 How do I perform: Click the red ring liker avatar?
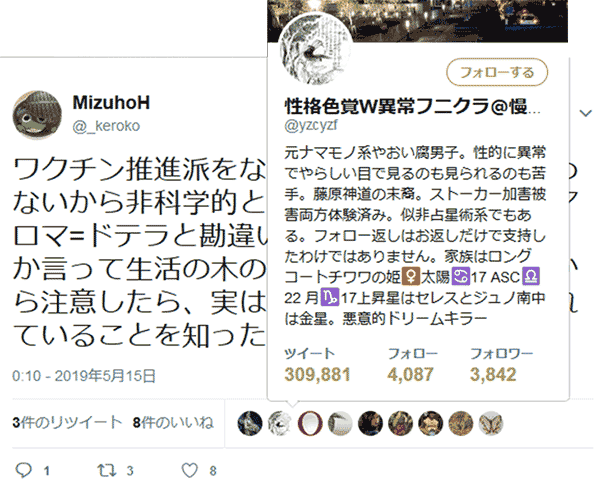pos(310,423)
